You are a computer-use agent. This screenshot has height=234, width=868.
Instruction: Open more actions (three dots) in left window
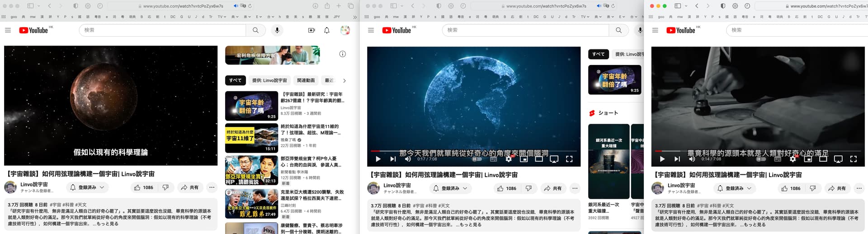[x=212, y=187]
